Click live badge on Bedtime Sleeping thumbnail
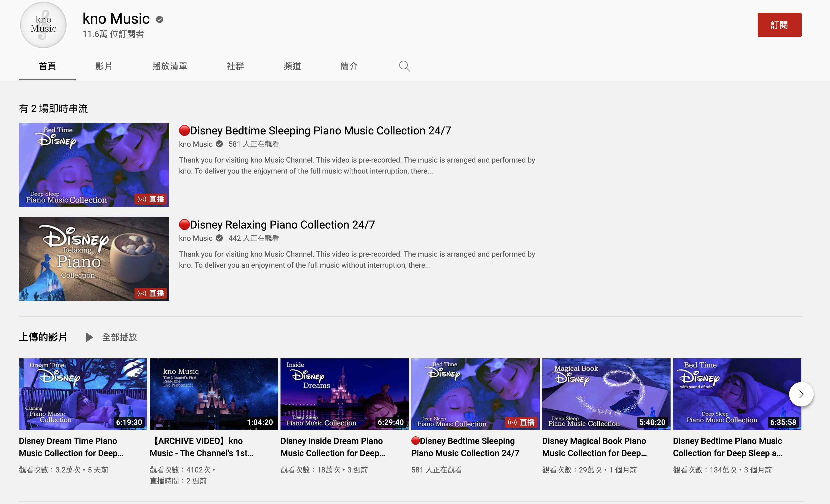 point(151,199)
